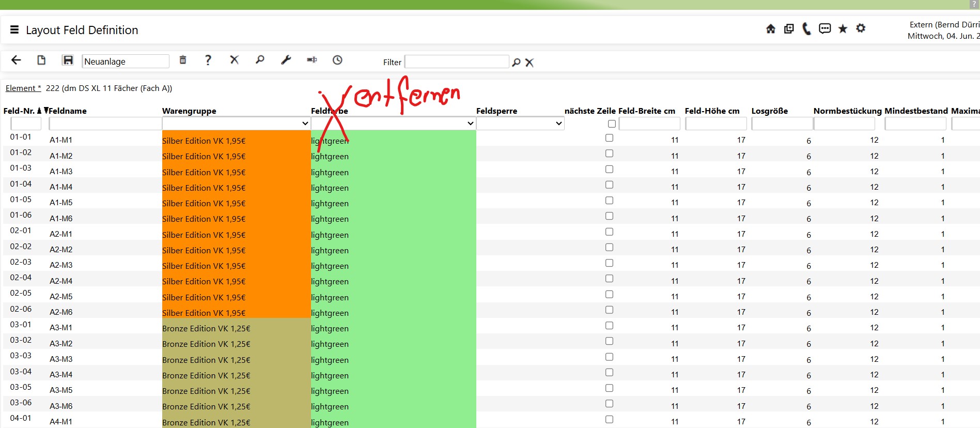Click the new document icon

(x=41, y=60)
